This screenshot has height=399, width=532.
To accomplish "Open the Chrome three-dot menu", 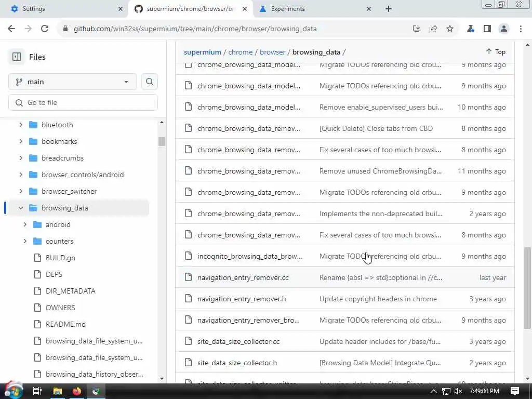I will point(521,29).
